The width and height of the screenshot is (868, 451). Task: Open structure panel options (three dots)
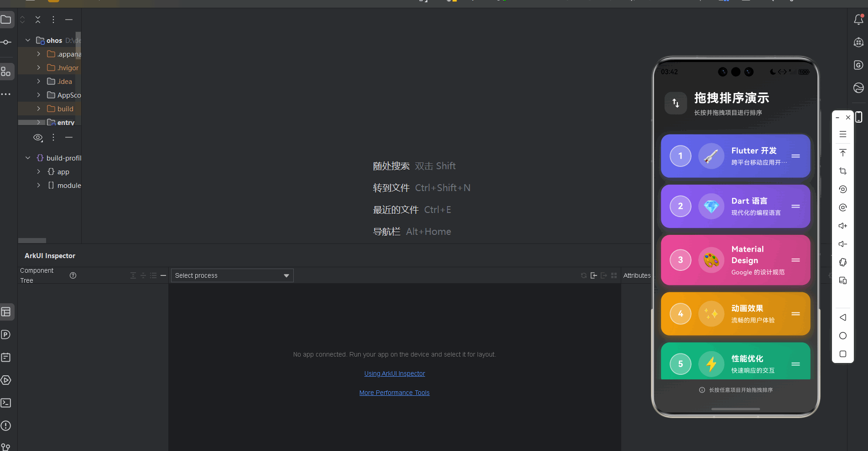click(53, 137)
